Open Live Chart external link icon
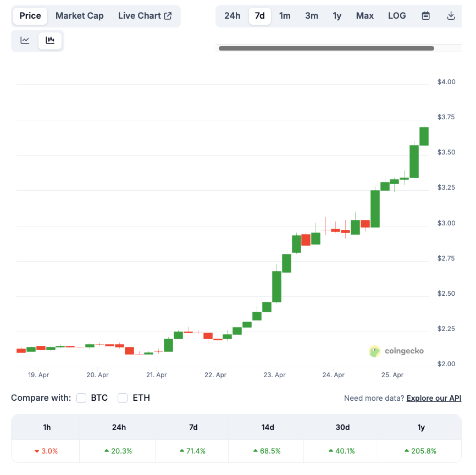Image resolution: width=476 pixels, height=475 pixels. click(x=168, y=16)
